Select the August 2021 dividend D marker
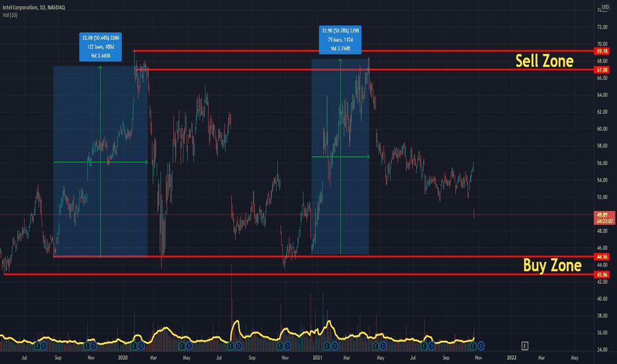617x364 pixels. tap(432, 346)
